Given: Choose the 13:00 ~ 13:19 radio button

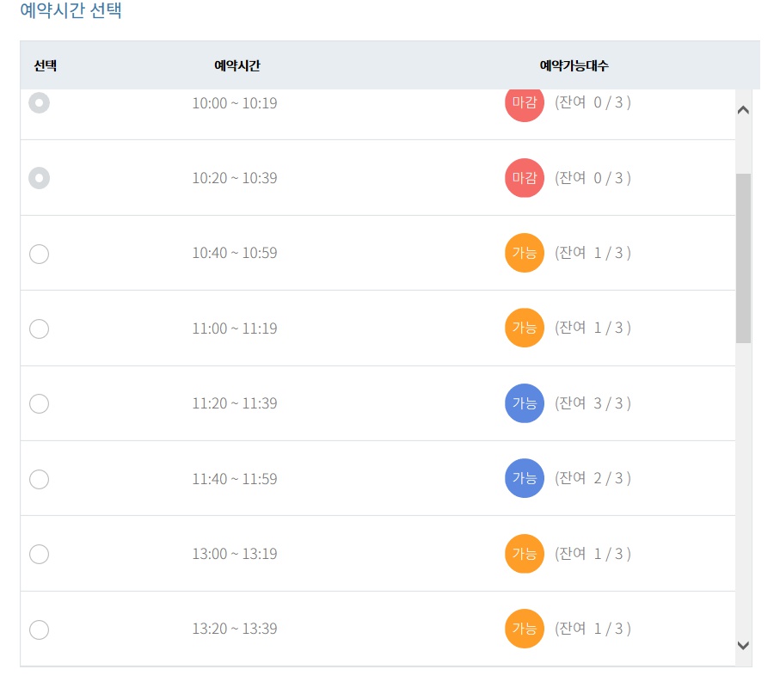Looking at the screenshot, I should (x=40, y=554).
